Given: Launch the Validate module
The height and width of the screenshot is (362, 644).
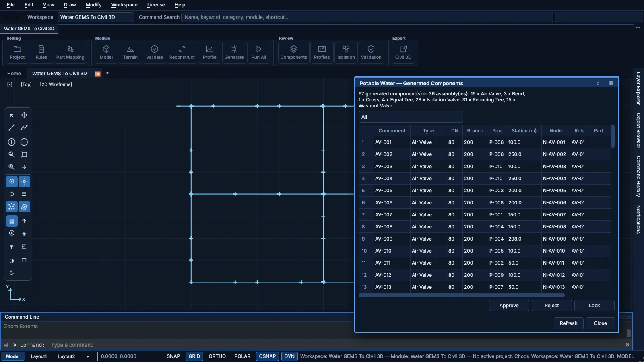Looking at the screenshot, I should point(155,53).
